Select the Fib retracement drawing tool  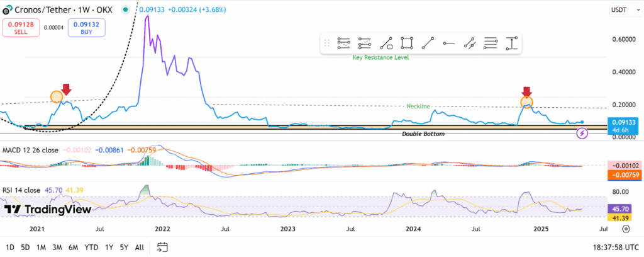point(343,43)
